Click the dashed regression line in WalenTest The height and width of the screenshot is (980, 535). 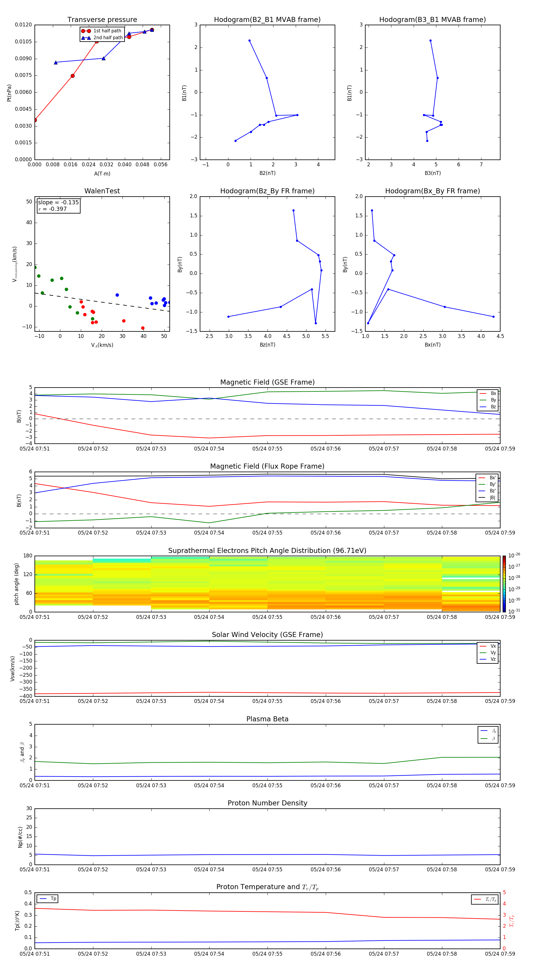[x=102, y=302]
